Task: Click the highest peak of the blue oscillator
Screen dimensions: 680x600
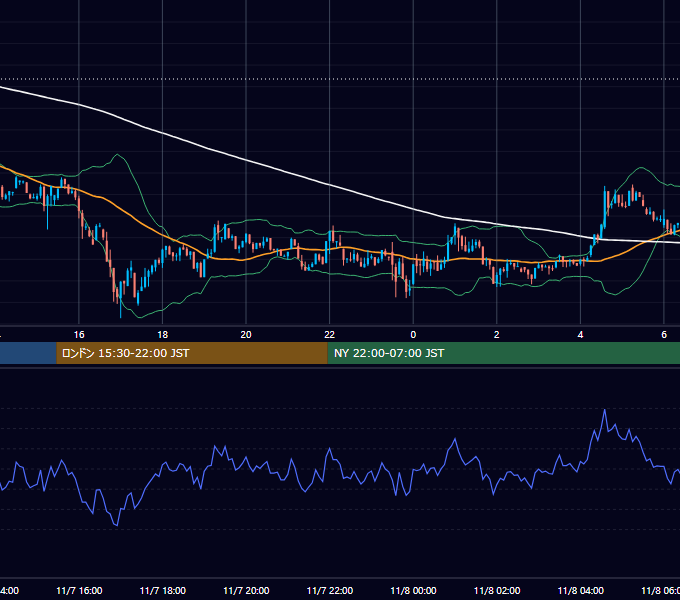Action: click(x=605, y=410)
